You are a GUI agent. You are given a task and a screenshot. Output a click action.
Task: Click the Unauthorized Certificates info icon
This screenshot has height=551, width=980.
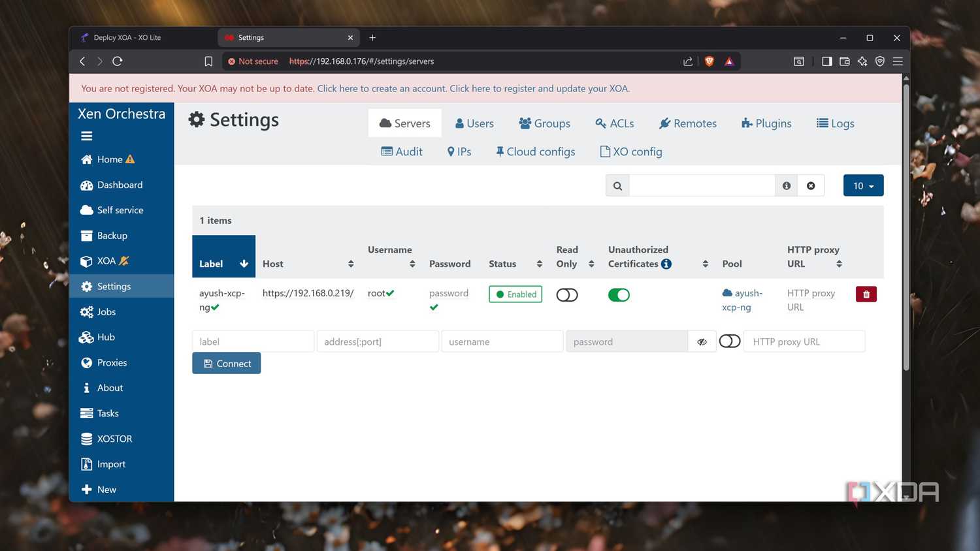pyautogui.click(x=666, y=264)
